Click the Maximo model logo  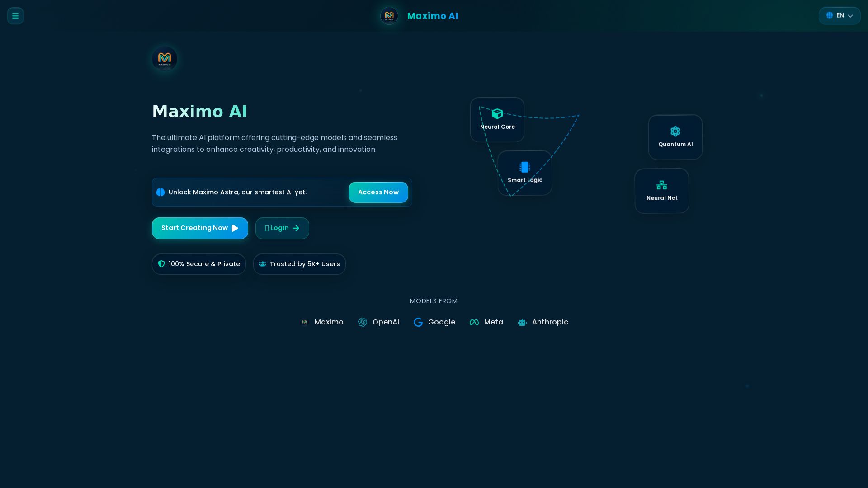(305, 322)
